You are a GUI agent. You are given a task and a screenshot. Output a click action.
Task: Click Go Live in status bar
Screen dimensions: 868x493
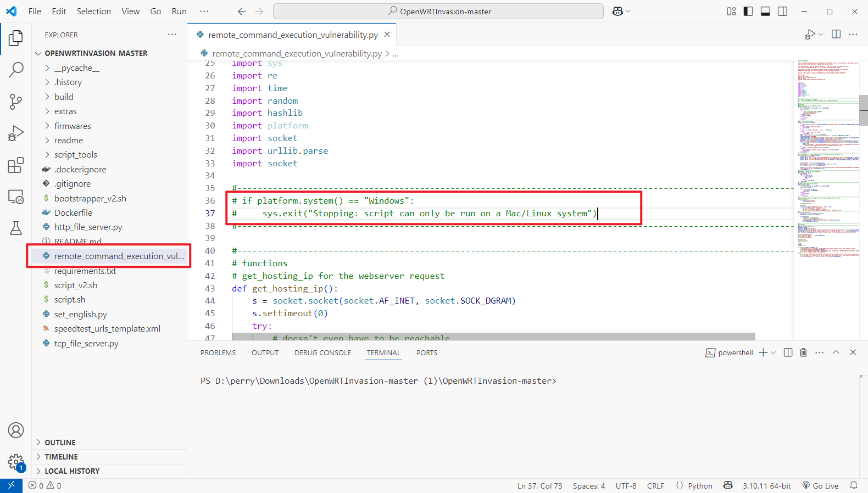tap(820, 485)
